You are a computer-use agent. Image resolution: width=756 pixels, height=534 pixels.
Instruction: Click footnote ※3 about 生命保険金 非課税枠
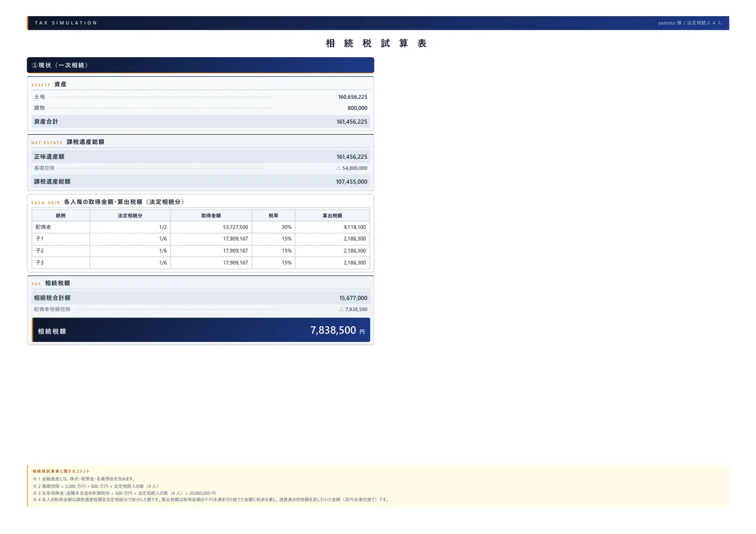[124, 493]
